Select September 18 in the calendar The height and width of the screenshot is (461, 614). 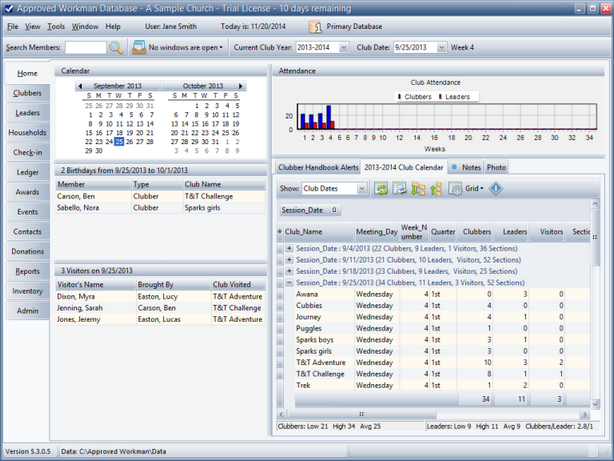tap(119, 132)
